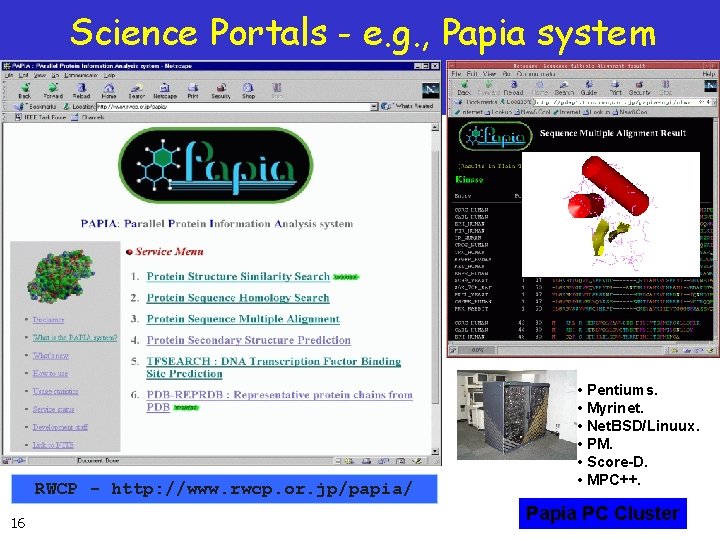Click the Location field in Alignment Result window
720x540 pixels.
click(621, 102)
